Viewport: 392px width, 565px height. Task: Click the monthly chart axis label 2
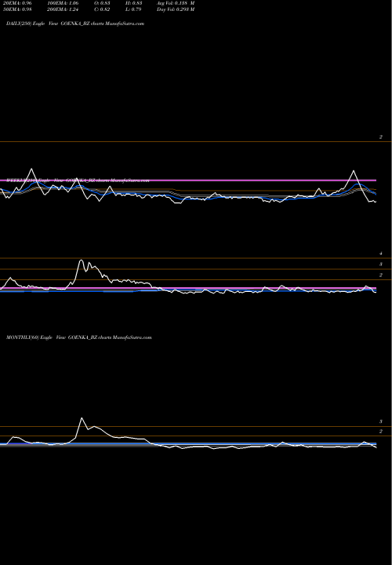point(381,432)
